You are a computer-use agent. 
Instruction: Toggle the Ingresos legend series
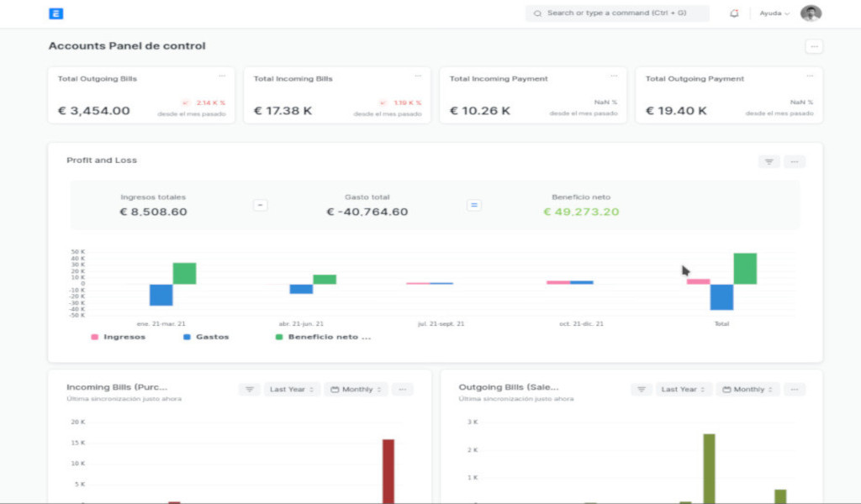[x=119, y=337]
